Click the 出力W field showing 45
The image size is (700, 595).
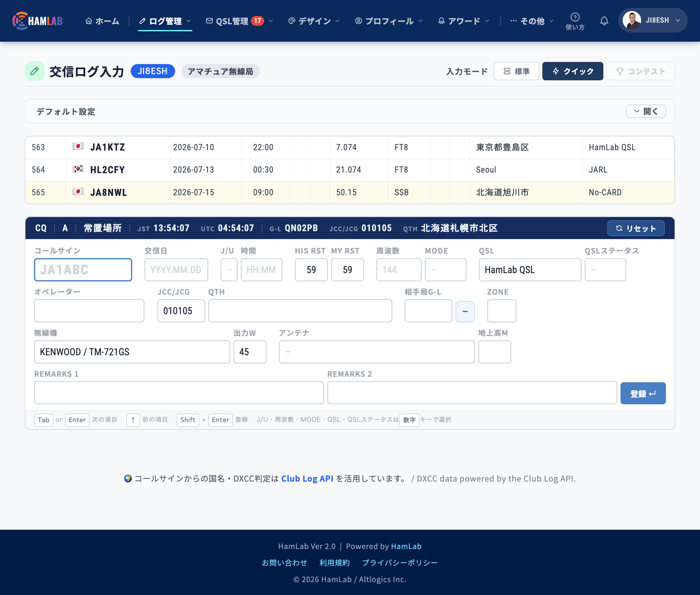pyautogui.click(x=250, y=352)
